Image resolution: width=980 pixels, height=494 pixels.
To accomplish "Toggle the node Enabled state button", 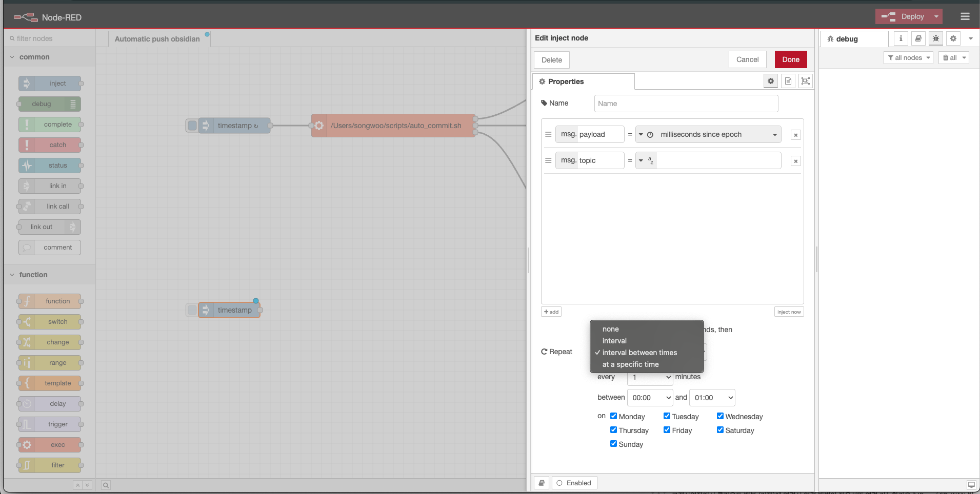I will [574, 483].
